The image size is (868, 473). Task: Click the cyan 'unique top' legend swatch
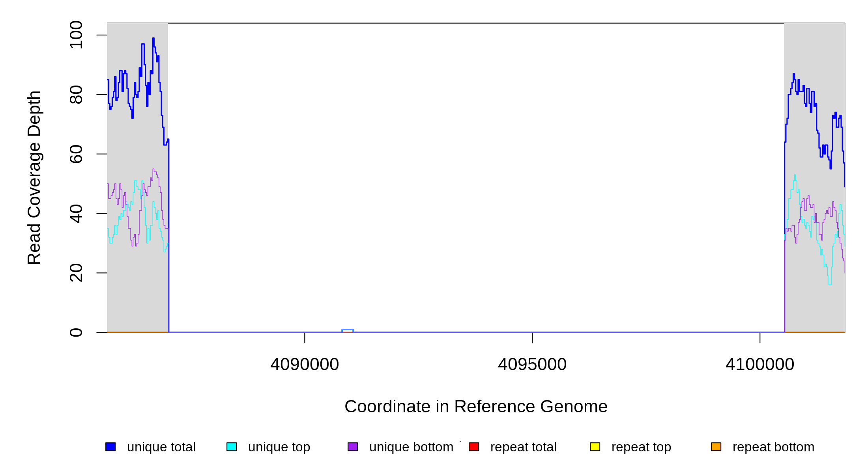[x=232, y=447]
